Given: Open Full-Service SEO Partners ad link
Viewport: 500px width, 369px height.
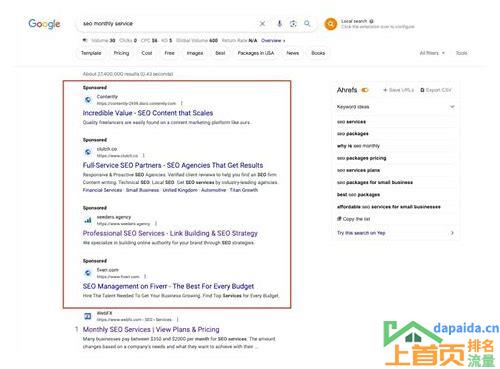Looking at the screenshot, I should [x=173, y=165].
